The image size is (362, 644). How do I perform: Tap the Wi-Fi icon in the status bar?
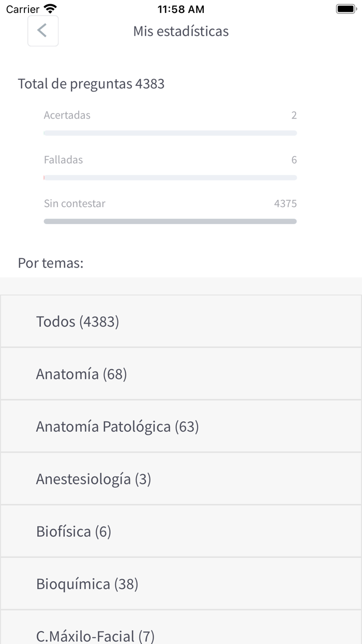[49, 8]
